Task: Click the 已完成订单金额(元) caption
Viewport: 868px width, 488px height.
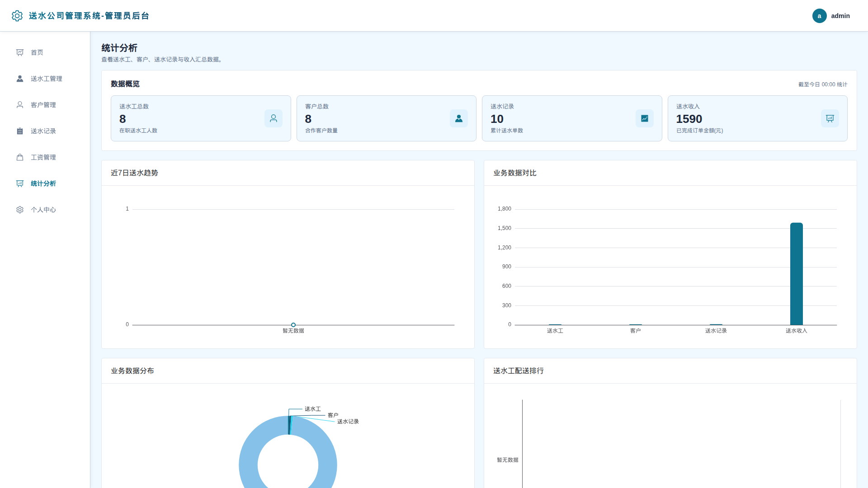Action: [x=699, y=131]
